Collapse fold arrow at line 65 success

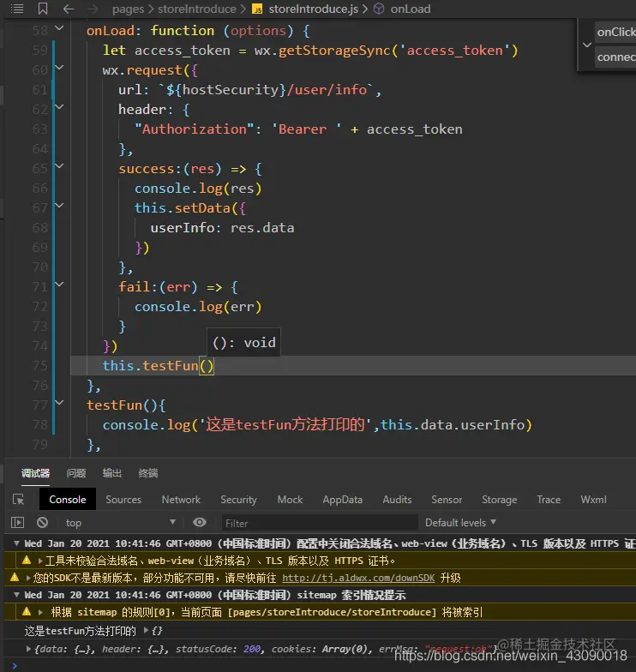pos(60,166)
